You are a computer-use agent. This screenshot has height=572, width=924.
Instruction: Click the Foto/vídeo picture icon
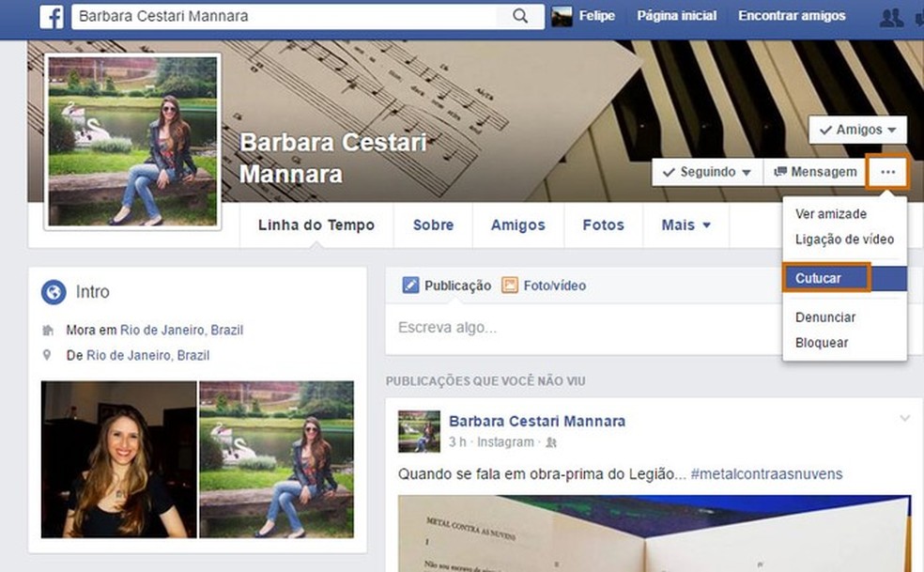(509, 286)
